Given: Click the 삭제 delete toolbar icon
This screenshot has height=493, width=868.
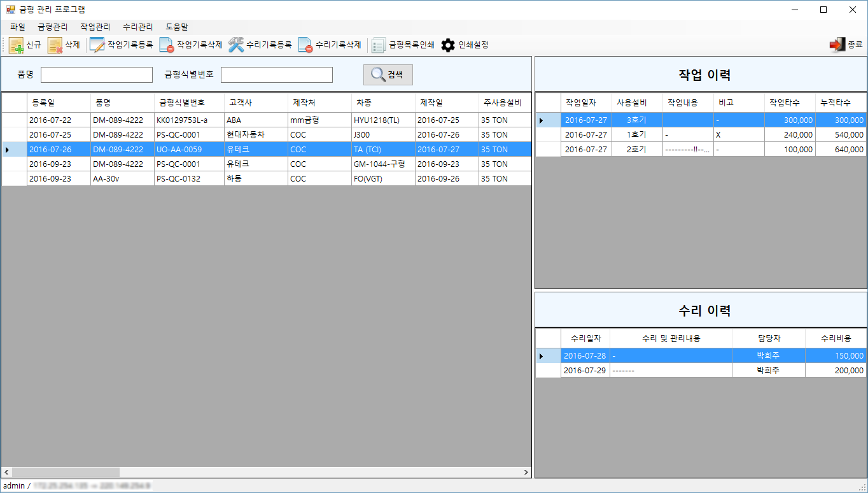Looking at the screenshot, I should [x=55, y=45].
